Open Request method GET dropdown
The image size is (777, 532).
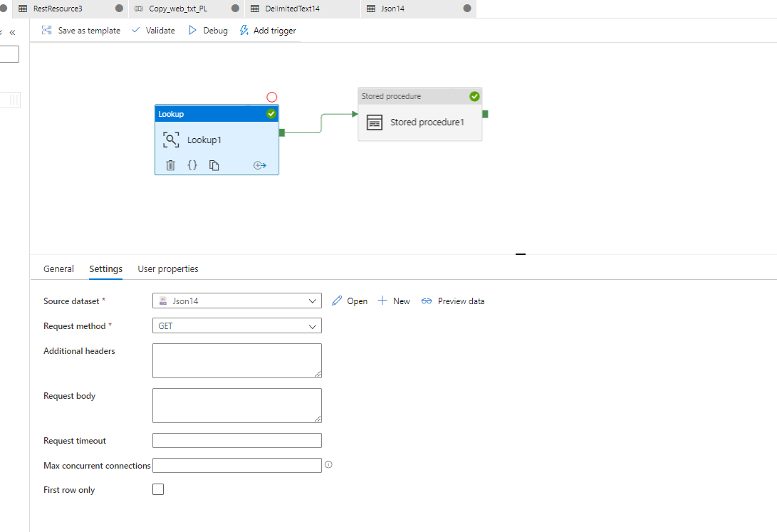pos(237,326)
